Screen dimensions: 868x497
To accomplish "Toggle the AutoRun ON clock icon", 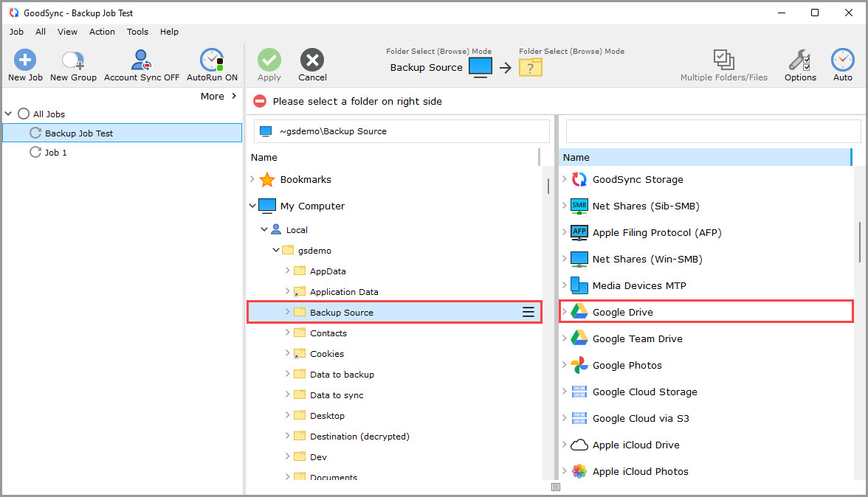I will 211,60.
